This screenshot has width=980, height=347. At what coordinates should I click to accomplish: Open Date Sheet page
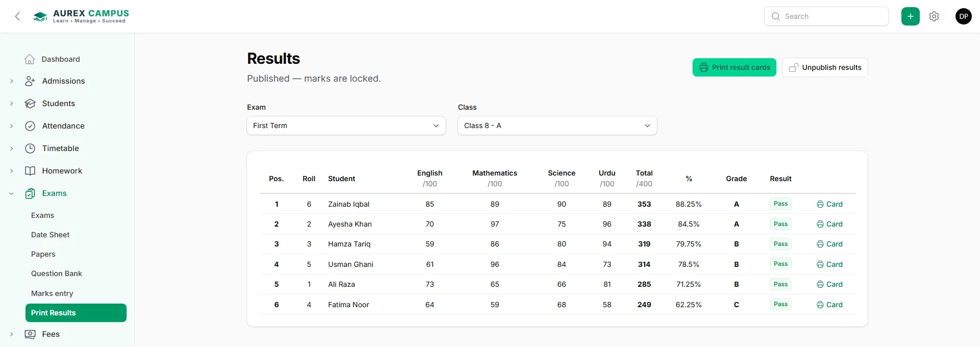(50, 235)
